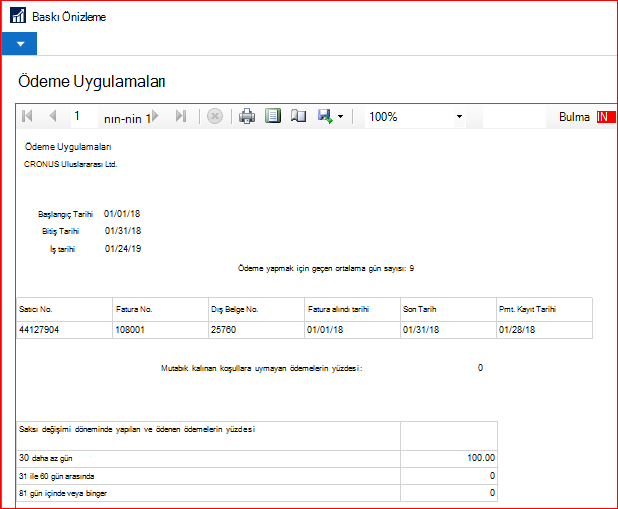Open the page setup icon

click(x=298, y=116)
